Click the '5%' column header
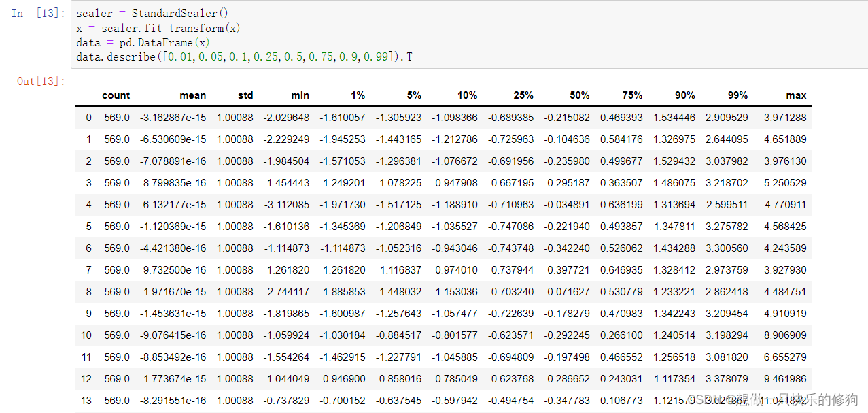The image size is (868, 413). point(413,95)
